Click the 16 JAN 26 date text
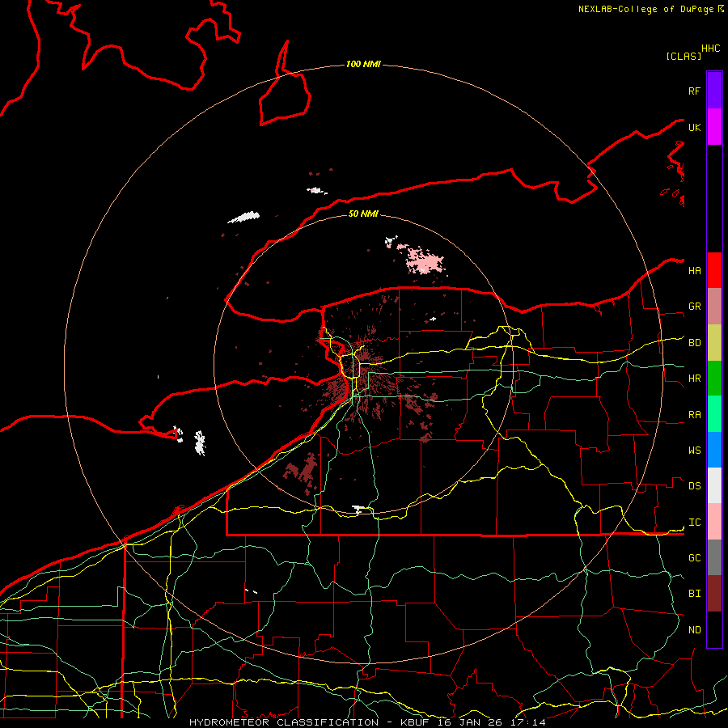The height and width of the screenshot is (728, 728). coord(469,722)
